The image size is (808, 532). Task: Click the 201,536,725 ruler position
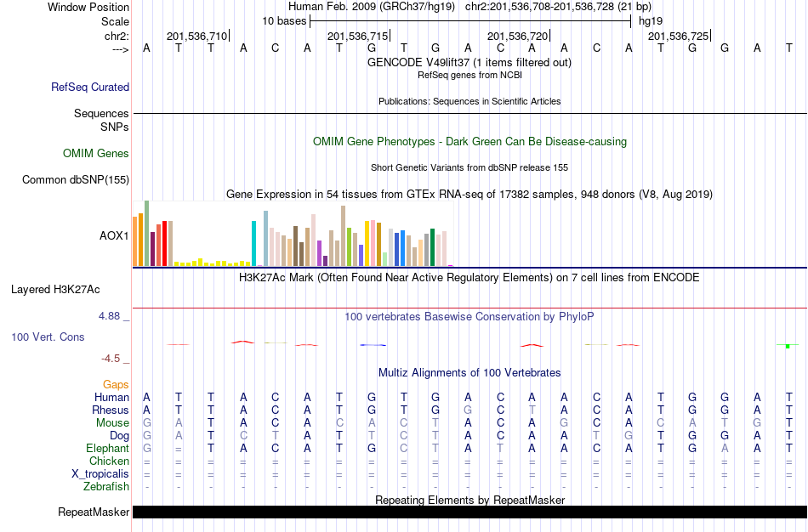pyautogui.click(x=678, y=36)
